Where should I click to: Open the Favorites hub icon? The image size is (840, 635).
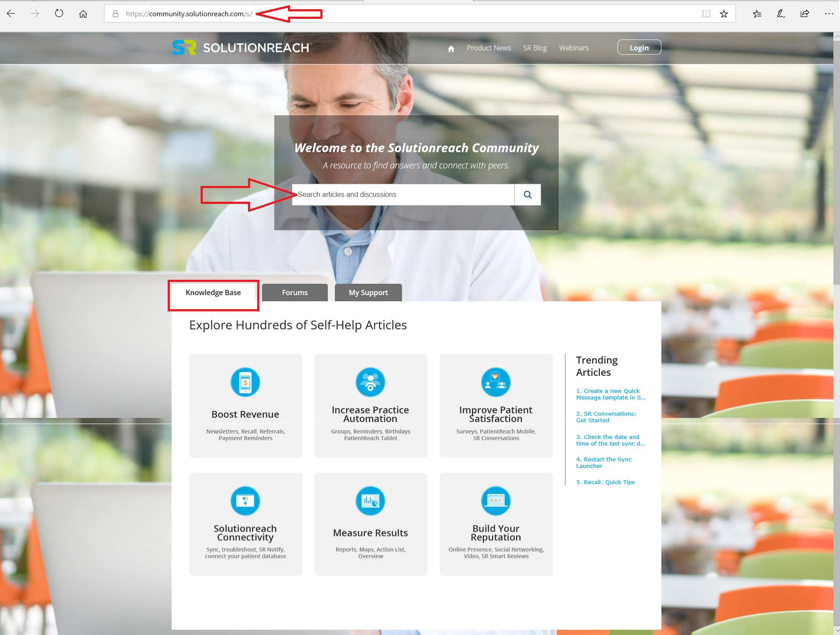pos(757,14)
